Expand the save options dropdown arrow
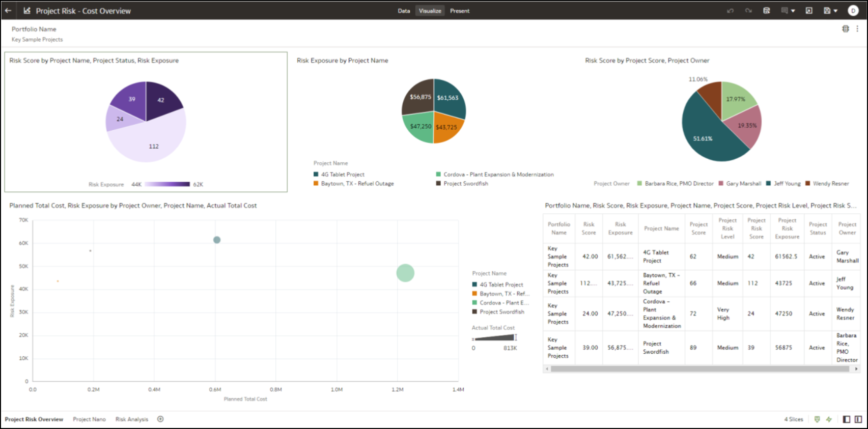The image size is (868, 429). (x=835, y=11)
